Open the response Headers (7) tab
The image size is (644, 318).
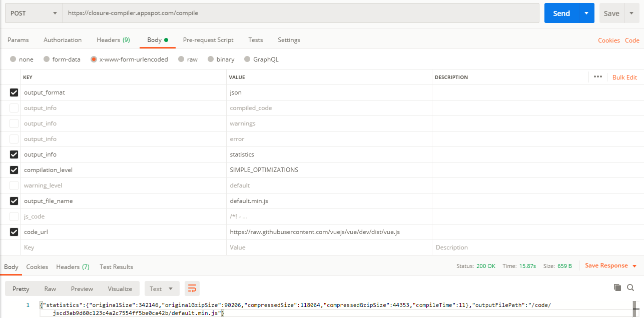tap(73, 267)
